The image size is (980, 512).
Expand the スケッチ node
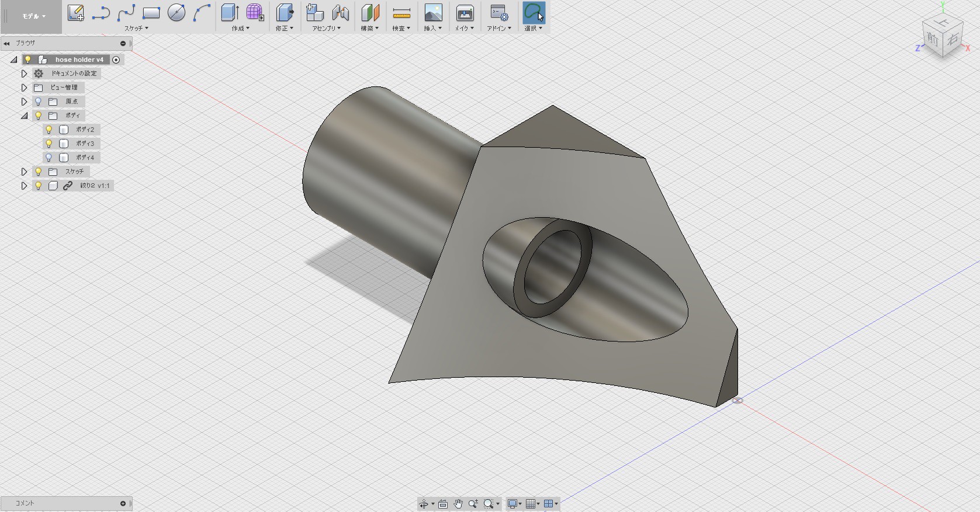pyautogui.click(x=24, y=172)
